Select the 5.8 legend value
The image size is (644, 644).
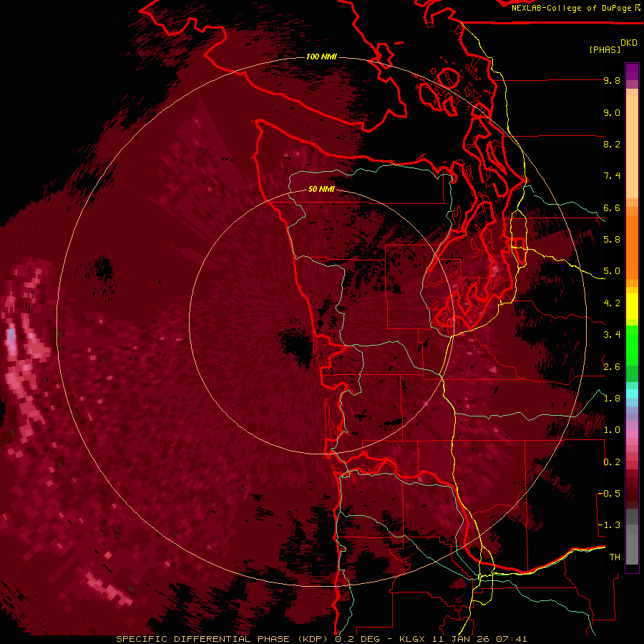[612, 240]
